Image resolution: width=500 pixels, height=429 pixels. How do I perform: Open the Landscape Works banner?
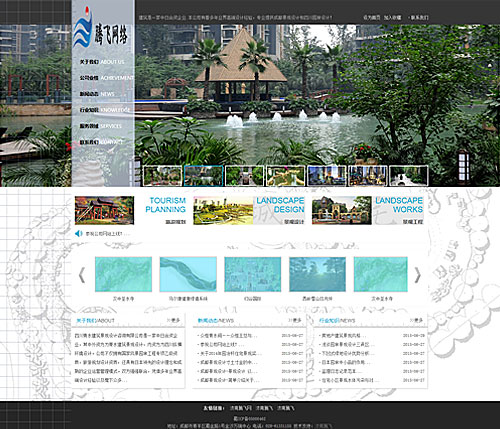368,210
